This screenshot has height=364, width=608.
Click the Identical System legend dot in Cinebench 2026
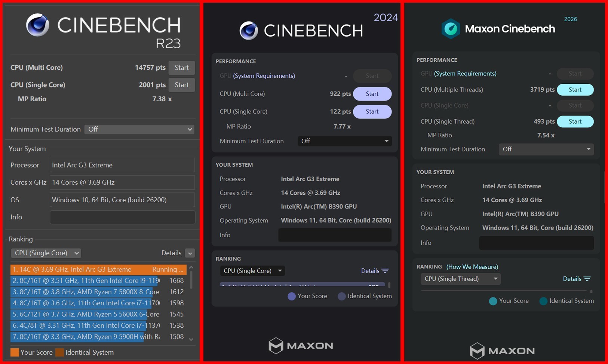coord(543,301)
